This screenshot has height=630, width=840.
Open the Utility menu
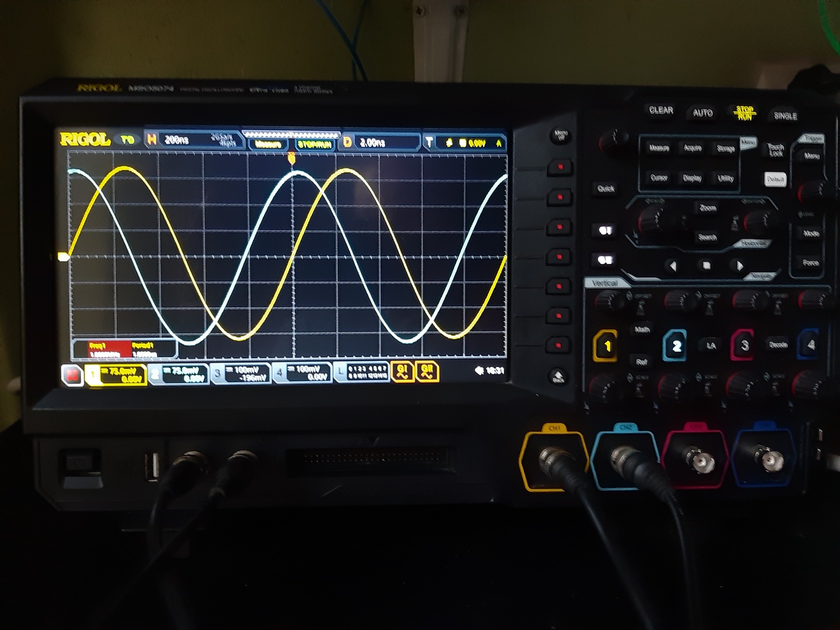click(727, 179)
